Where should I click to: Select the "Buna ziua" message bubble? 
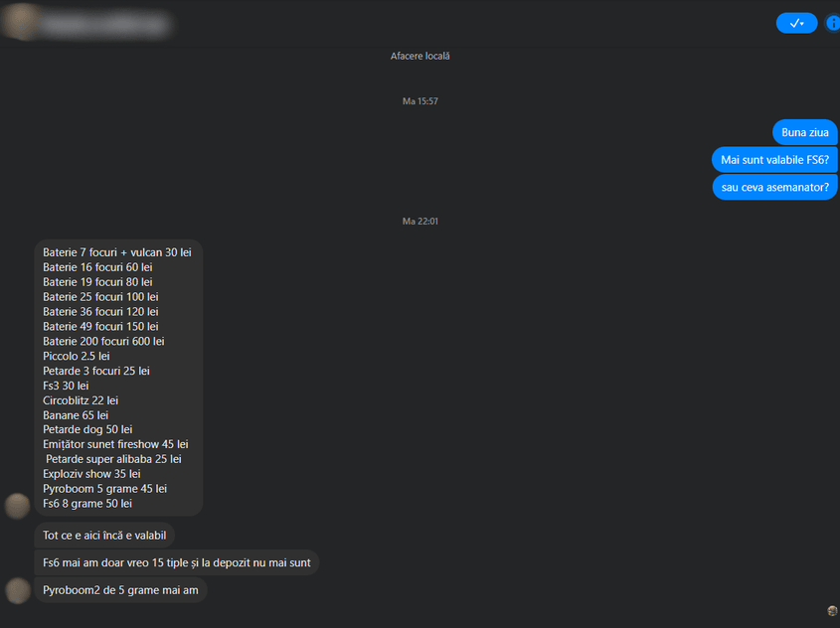coord(804,132)
